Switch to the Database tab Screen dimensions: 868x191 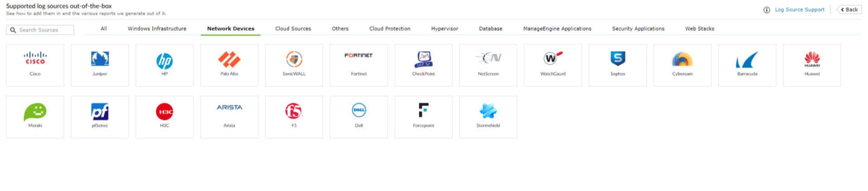[x=490, y=29]
